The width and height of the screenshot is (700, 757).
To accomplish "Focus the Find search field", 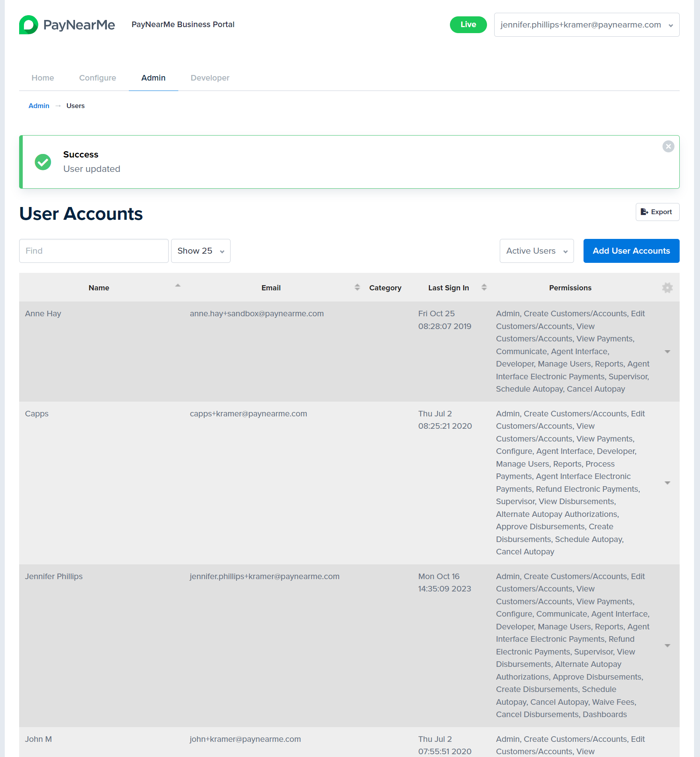I will (94, 251).
